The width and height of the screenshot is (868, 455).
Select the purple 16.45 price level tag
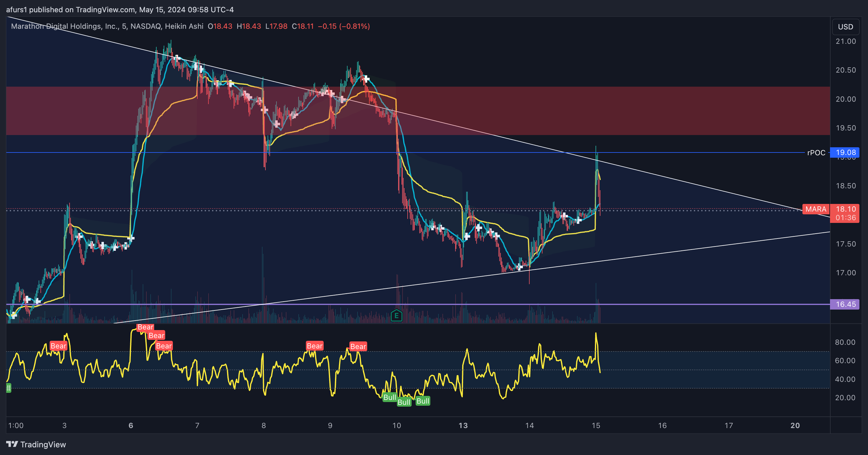click(845, 304)
